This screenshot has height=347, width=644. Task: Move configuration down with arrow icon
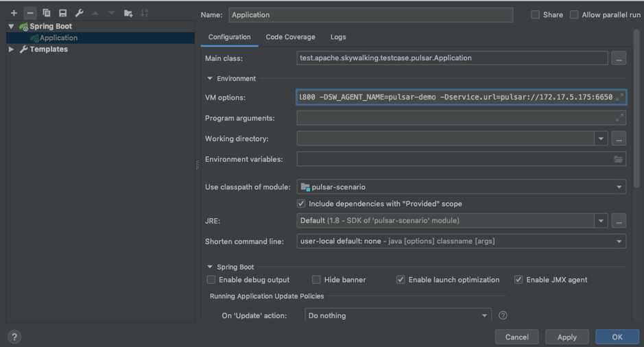point(112,13)
